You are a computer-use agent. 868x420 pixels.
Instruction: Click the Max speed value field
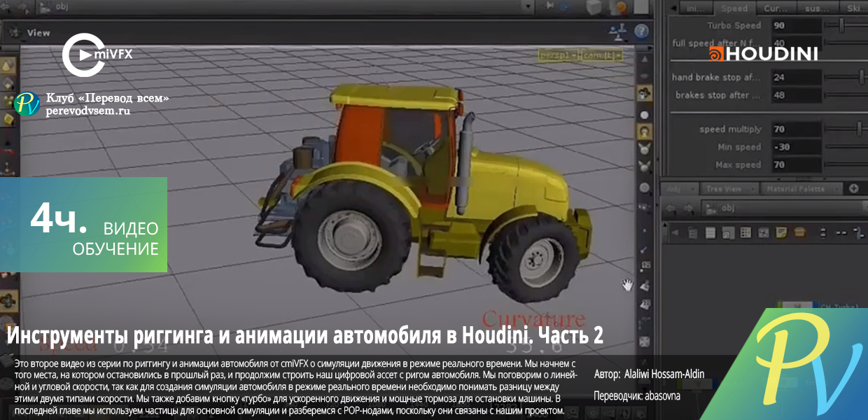click(x=796, y=165)
